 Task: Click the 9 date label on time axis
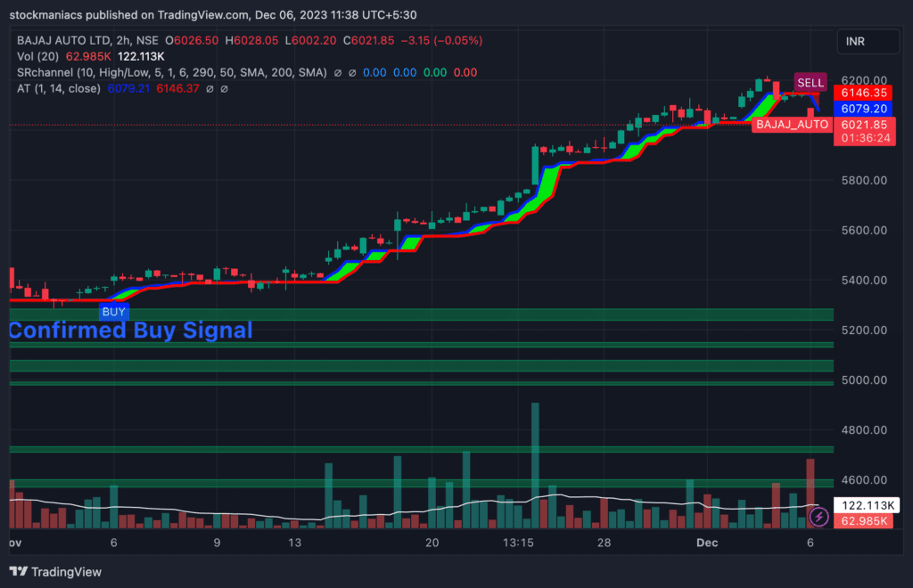click(217, 543)
